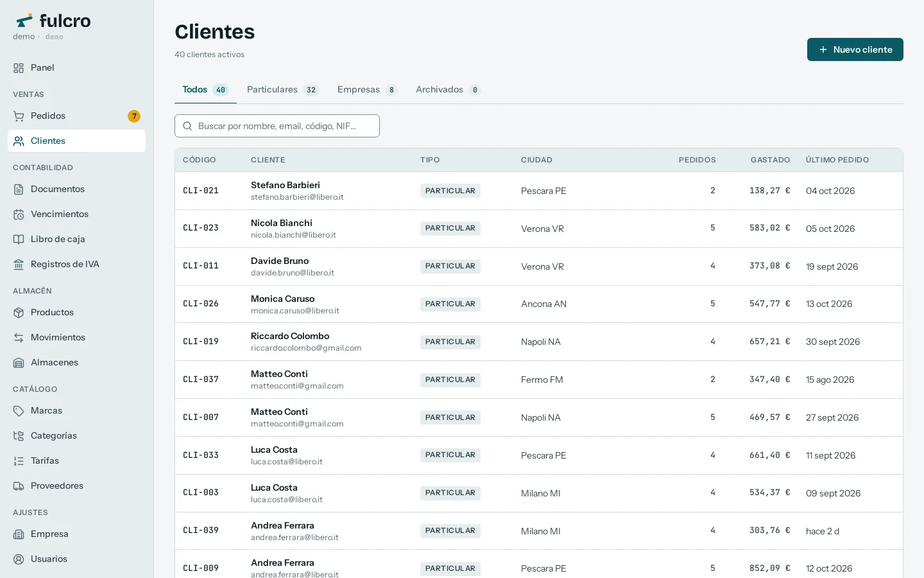Click the Almacenes warehouse icon
The width and height of the screenshot is (924, 578).
click(19, 363)
